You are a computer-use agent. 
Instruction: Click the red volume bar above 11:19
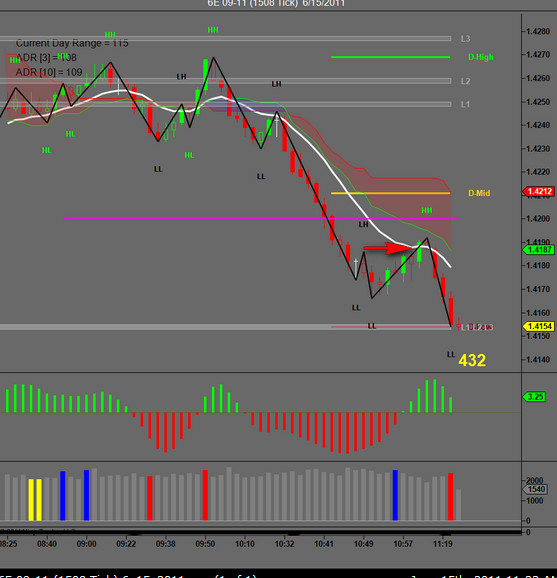[450, 497]
